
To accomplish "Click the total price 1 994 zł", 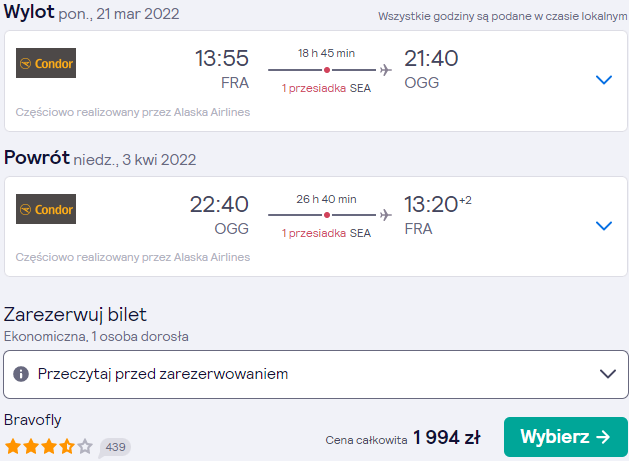I will point(446,437).
